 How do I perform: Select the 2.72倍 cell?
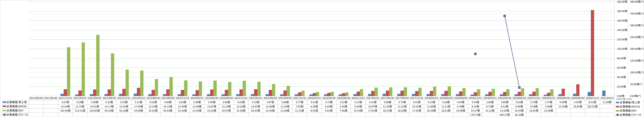(549, 102)
